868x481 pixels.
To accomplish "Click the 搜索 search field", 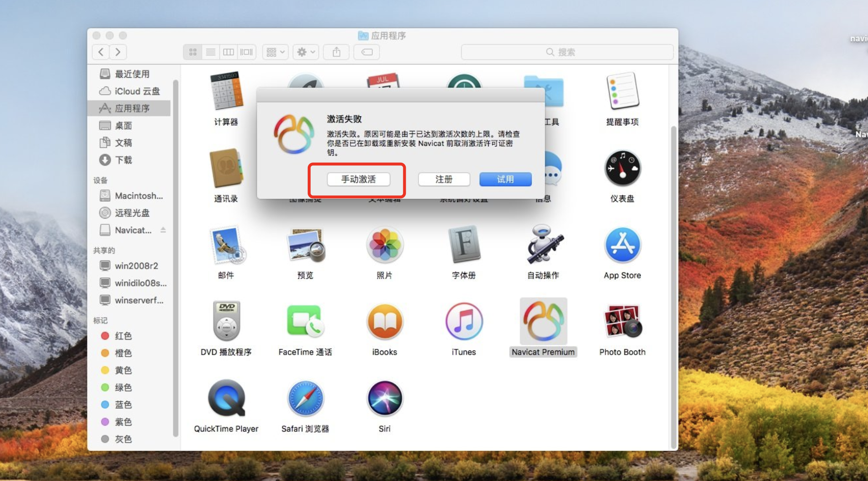I will (x=567, y=52).
